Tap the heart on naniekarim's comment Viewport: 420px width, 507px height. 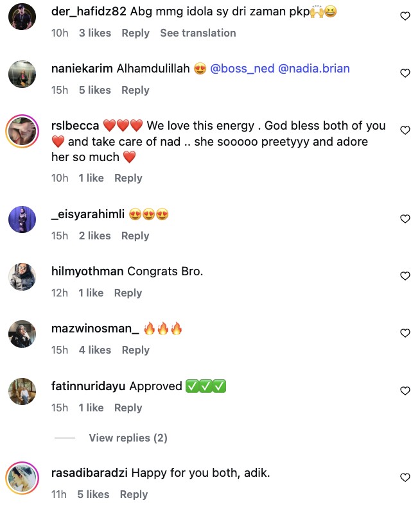pos(405,73)
